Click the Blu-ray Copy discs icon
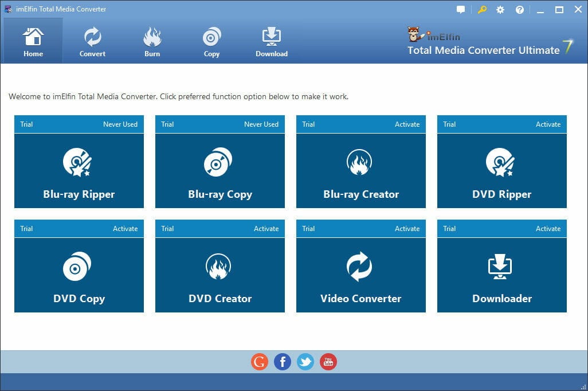The image size is (588, 391). point(218,162)
